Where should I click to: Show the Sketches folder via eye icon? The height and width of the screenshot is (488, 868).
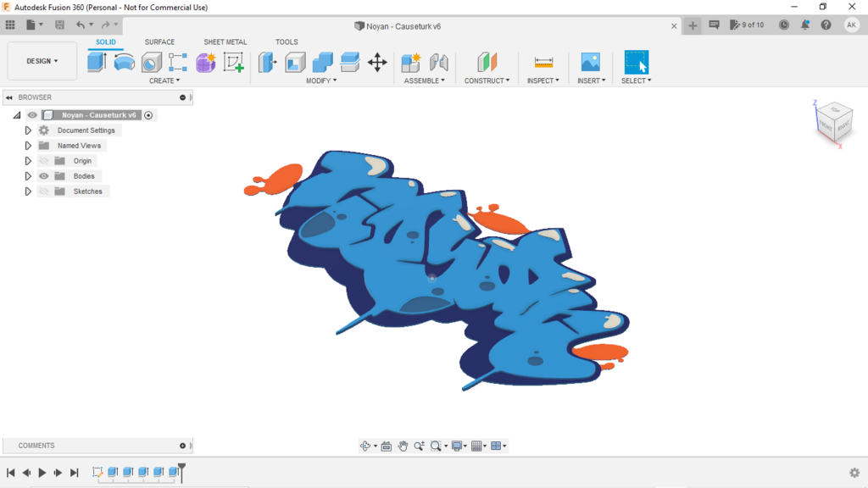click(44, 191)
